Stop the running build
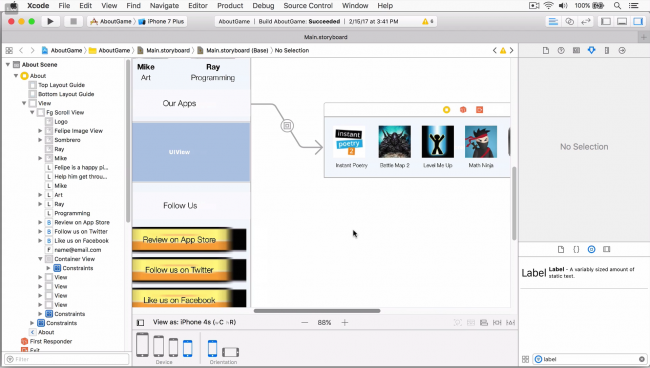Image resolution: width=650 pixels, height=368 pixels. (x=73, y=21)
